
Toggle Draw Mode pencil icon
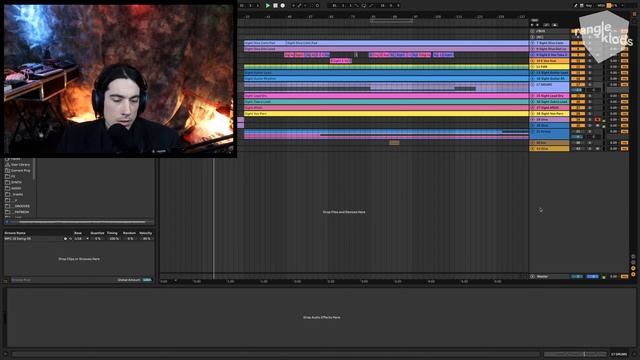(x=576, y=6)
